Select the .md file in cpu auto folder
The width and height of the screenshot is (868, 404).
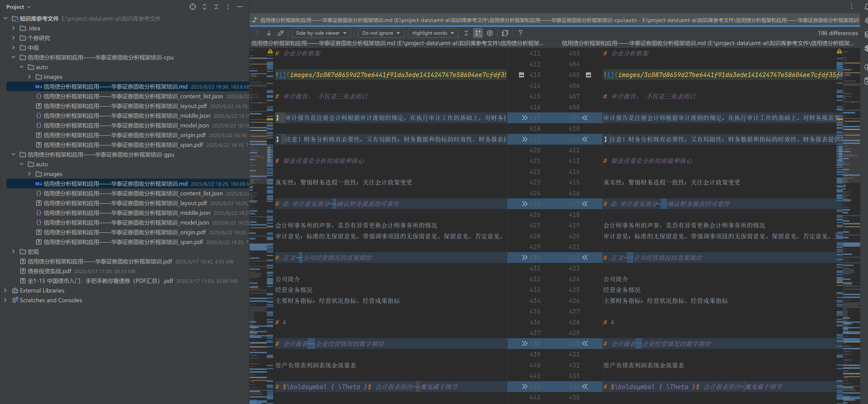(128, 87)
